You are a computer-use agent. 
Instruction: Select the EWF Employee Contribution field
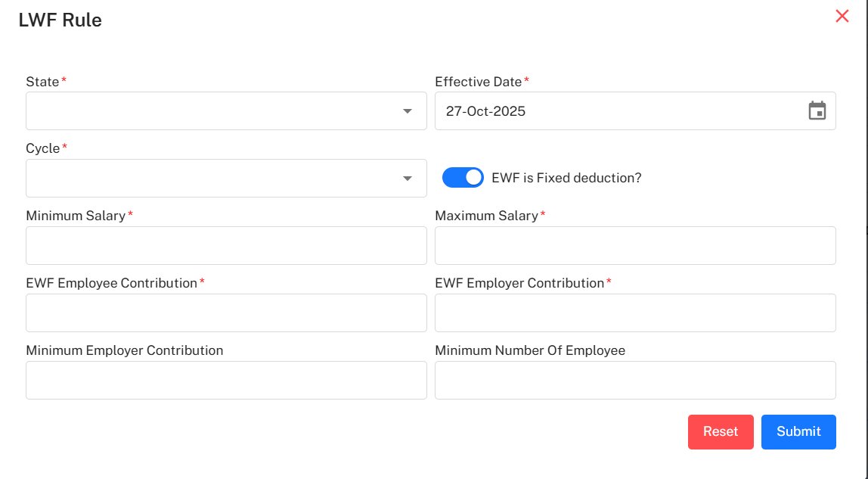tap(226, 313)
